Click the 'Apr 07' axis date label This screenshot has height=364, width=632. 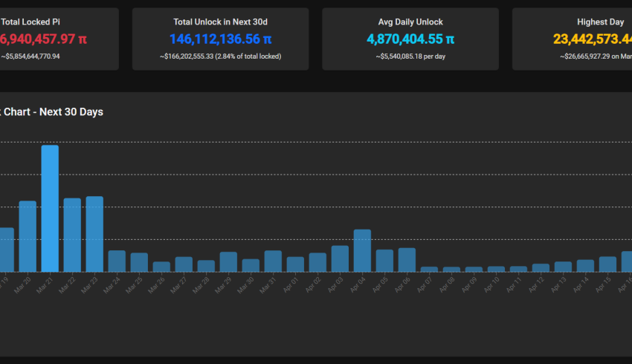(424, 285)
